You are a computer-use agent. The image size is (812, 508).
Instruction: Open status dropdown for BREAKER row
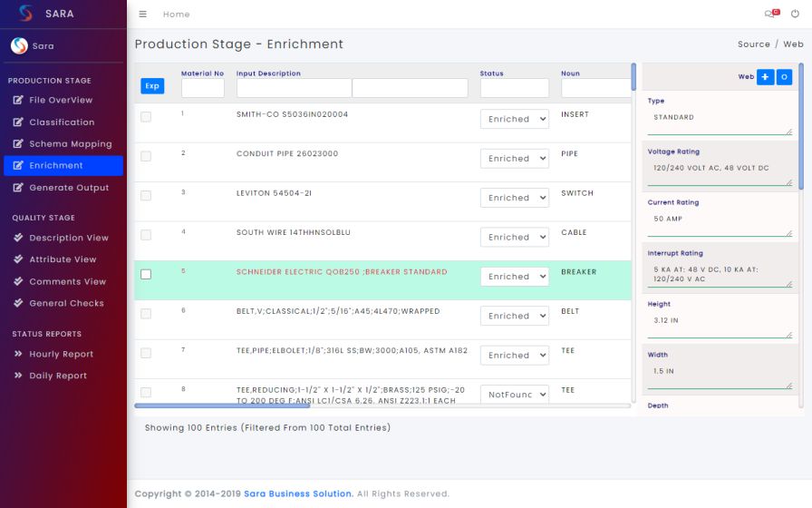(x=514, y=277)
